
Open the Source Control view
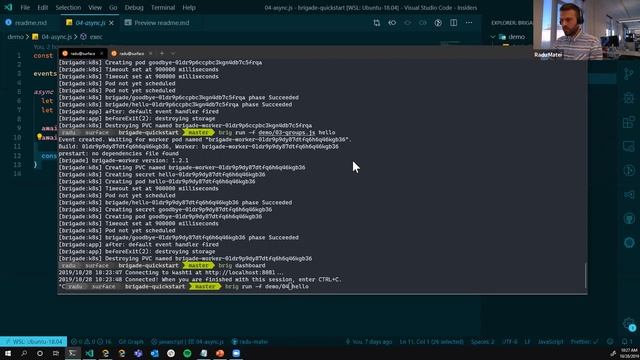click(629, 74)
